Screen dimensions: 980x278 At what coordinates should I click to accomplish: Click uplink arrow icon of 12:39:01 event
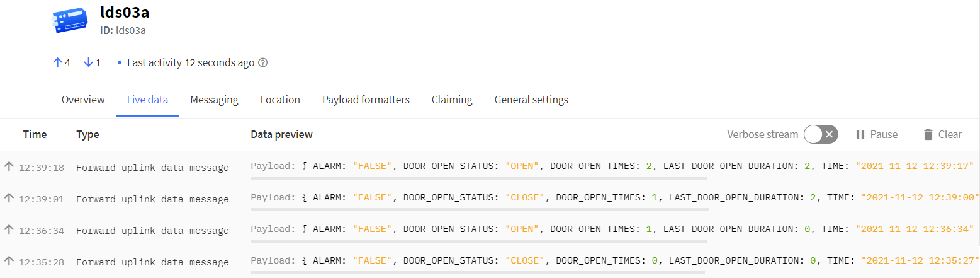click(9, 198)
